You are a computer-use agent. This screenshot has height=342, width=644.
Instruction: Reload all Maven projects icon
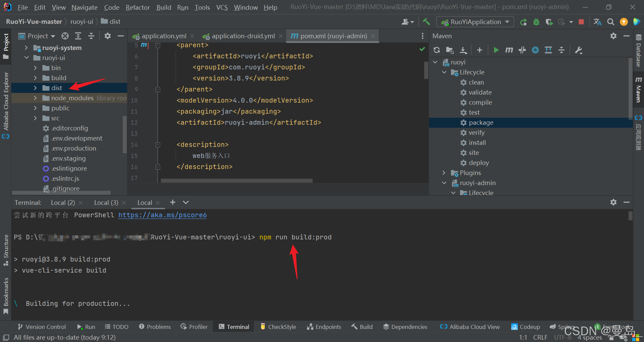pyautogui.click(x=437, y=50)
